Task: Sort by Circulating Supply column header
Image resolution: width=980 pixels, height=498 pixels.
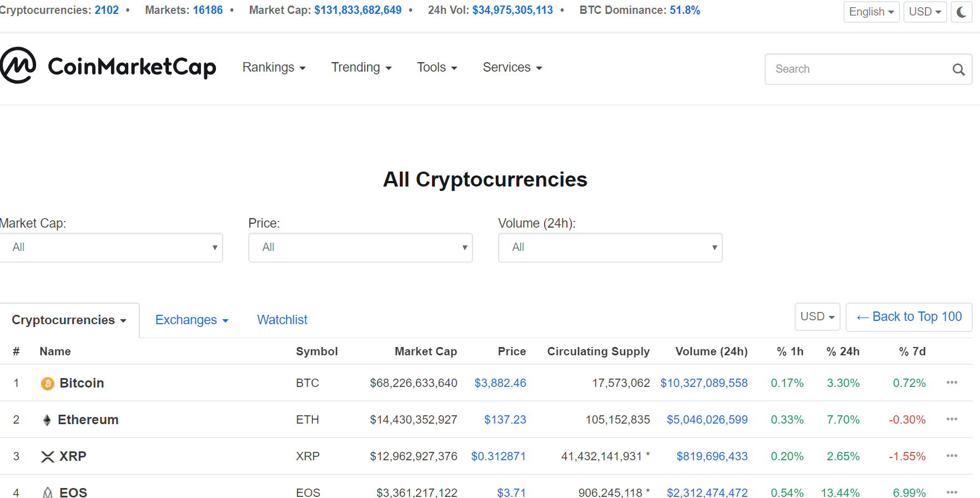Action: [x=599, y=351]
